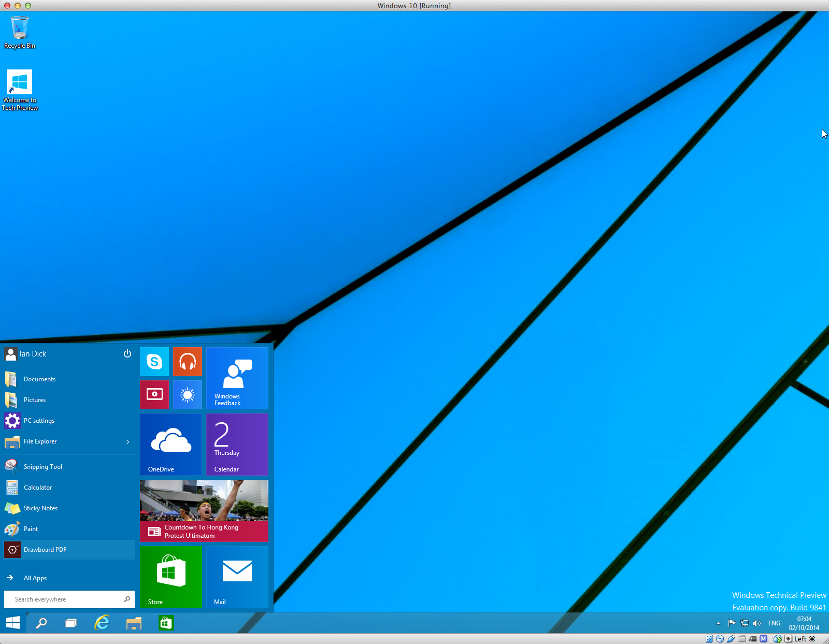829x644 pixels.
Task: Open the Music headphones tile
Action: coord(188,362)
